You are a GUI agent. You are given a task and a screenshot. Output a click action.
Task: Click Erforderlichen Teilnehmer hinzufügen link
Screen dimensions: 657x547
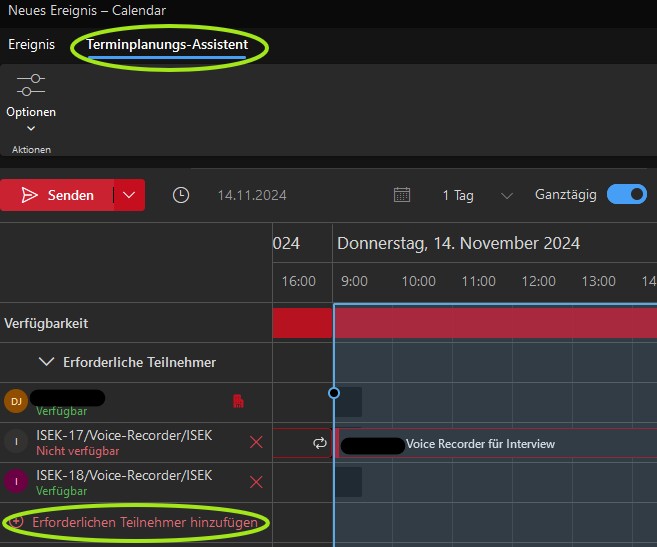(144, 522)
